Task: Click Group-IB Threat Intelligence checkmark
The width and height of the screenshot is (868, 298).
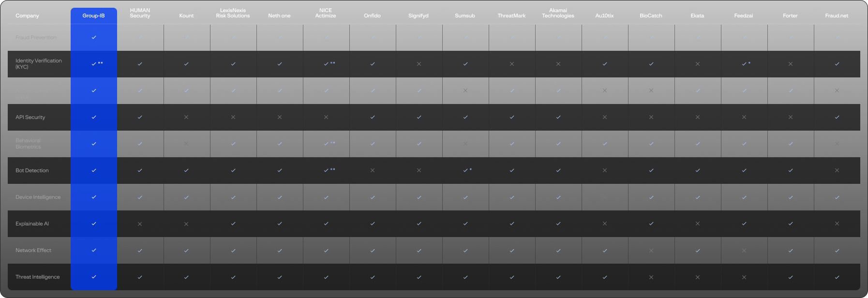Action: tap(94, 277)
